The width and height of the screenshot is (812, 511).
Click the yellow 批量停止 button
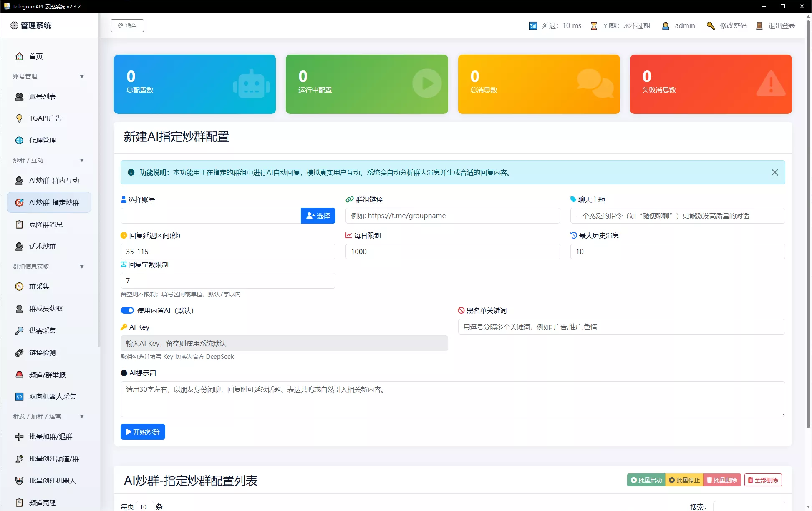(x=684, y=480)
